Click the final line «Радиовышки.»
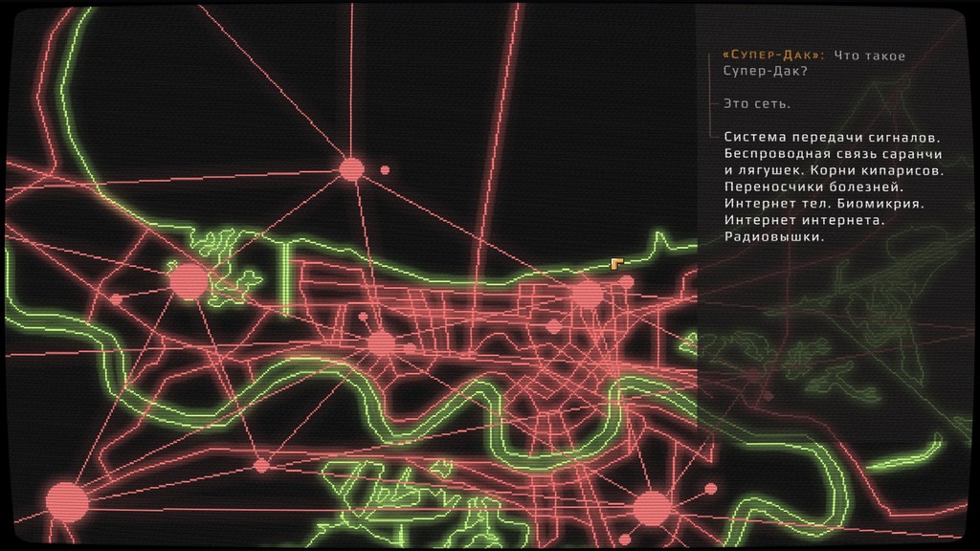 click(774, 237)
